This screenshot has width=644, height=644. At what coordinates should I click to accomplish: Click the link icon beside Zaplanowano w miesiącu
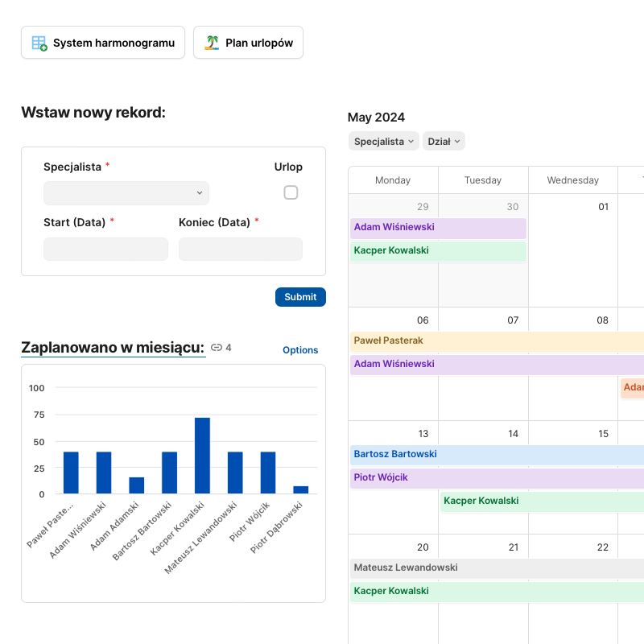coord(216,348)
